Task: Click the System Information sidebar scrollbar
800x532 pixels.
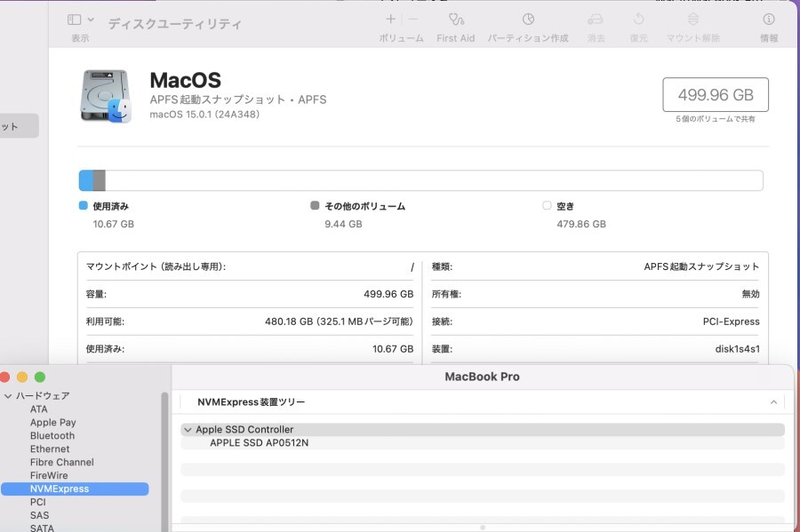Action: coord(164,461)
